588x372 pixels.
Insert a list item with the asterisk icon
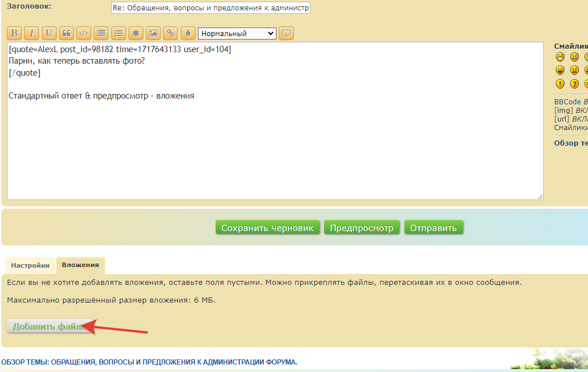pyautogui.click(x=135, y=33)
